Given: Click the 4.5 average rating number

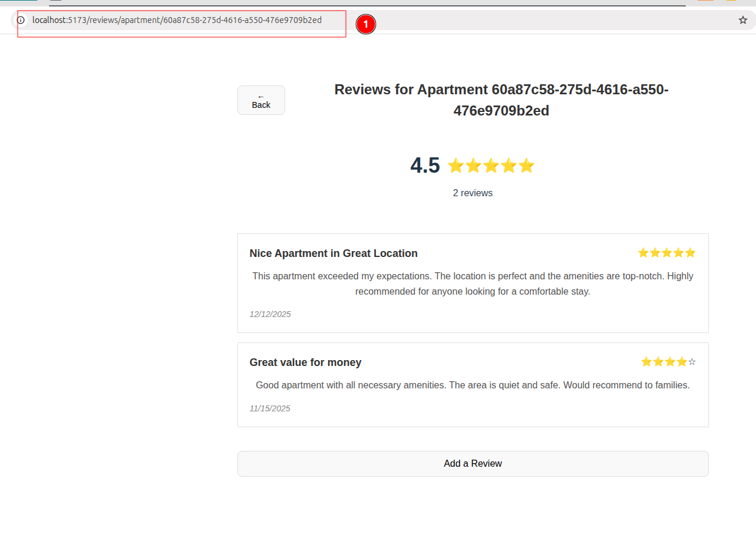Looking at the screenshot, I should pos(425,166).
